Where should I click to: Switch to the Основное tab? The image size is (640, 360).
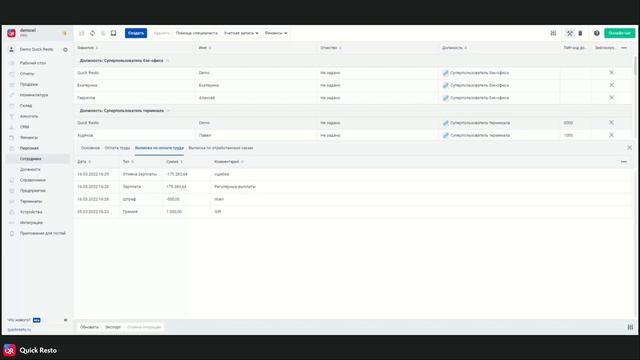coord(90,148)
